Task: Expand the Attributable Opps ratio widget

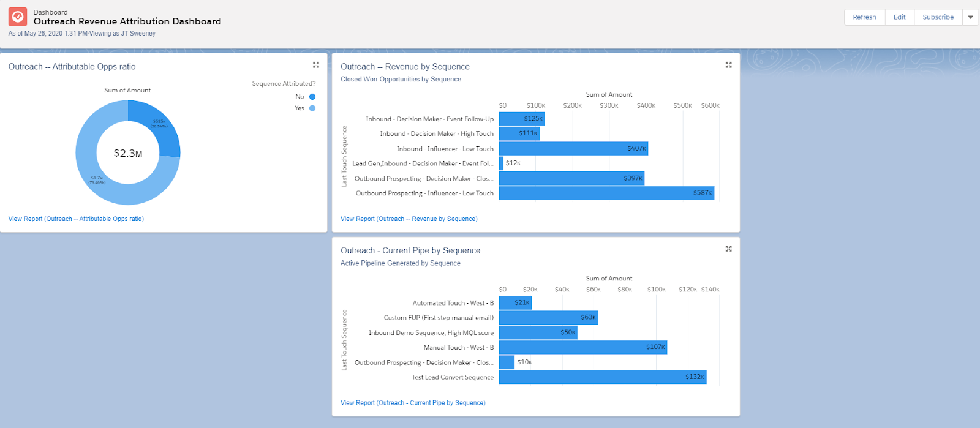Action: (x=316, y=65)
